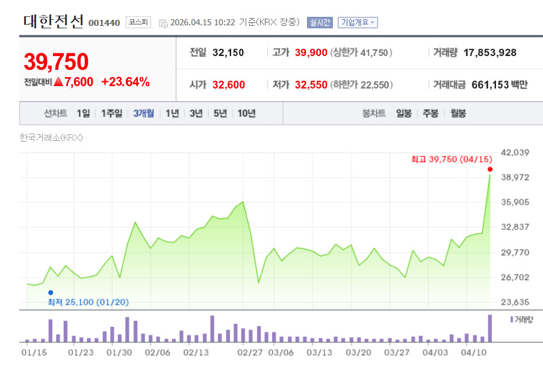
Task: Toggle the 실시간 real-time button
Action: 320,22
